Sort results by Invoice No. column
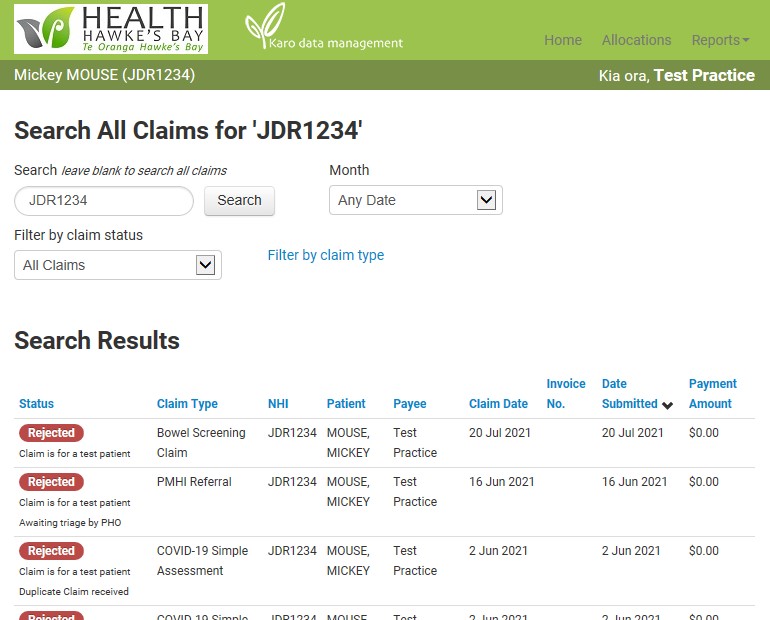 coord(566,394)
